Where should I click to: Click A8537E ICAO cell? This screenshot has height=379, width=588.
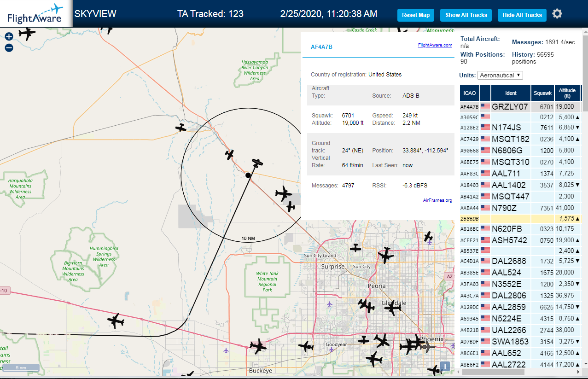click(x=470, y=251)
